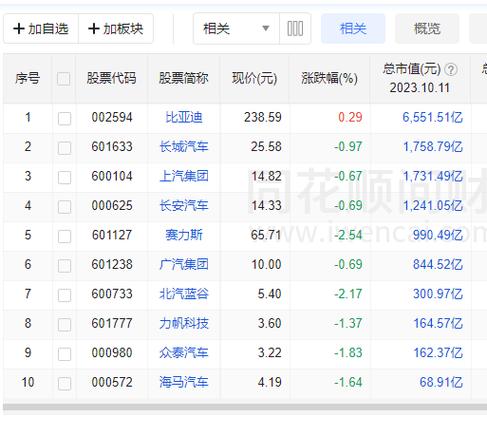Open the 相关 dropdown selector
Image resolution: width=487 pixels, height=436 pixels.
[x=236, y=29]
